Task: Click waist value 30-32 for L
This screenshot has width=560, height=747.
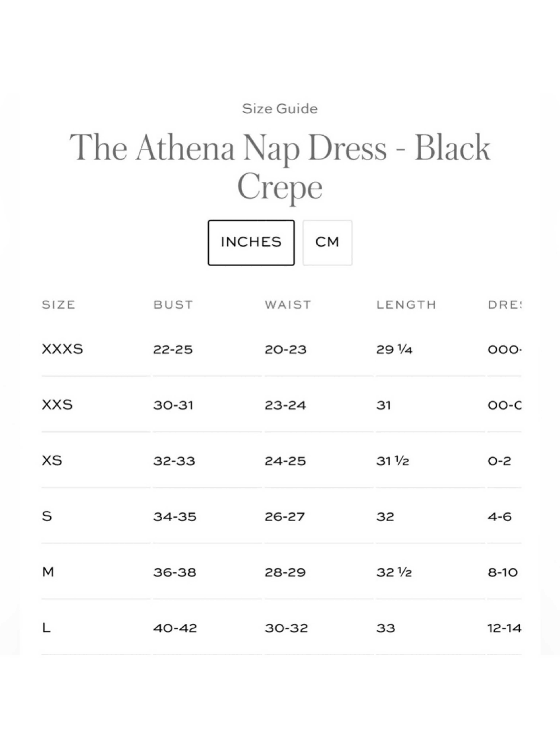Action: point(286,628)
